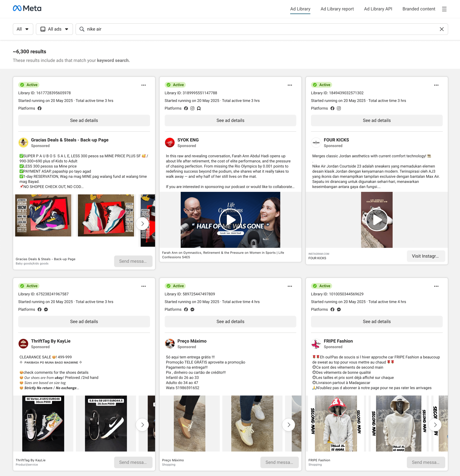The height and width of the screenshot is (476, 460).
Task: Open Preço Máximo white sneaker thumbnail
Action: tap(252, 423)
